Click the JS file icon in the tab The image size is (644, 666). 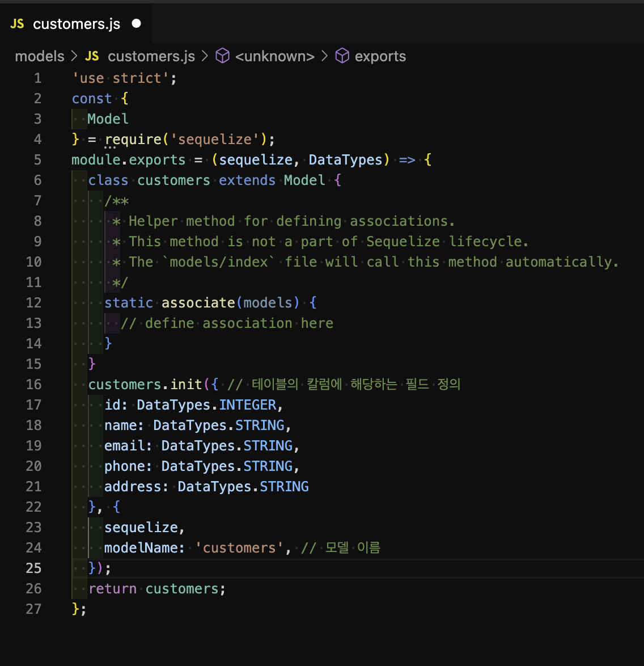(x=17, y=24)
